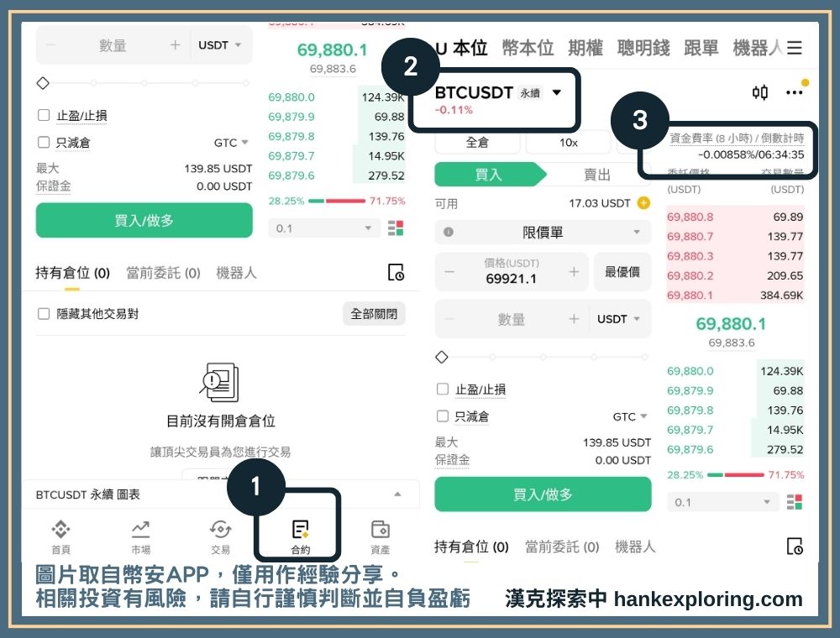Screen dimensions: 840x638
Task: Click the price input showing 69921.1
Action: point(512,277)
